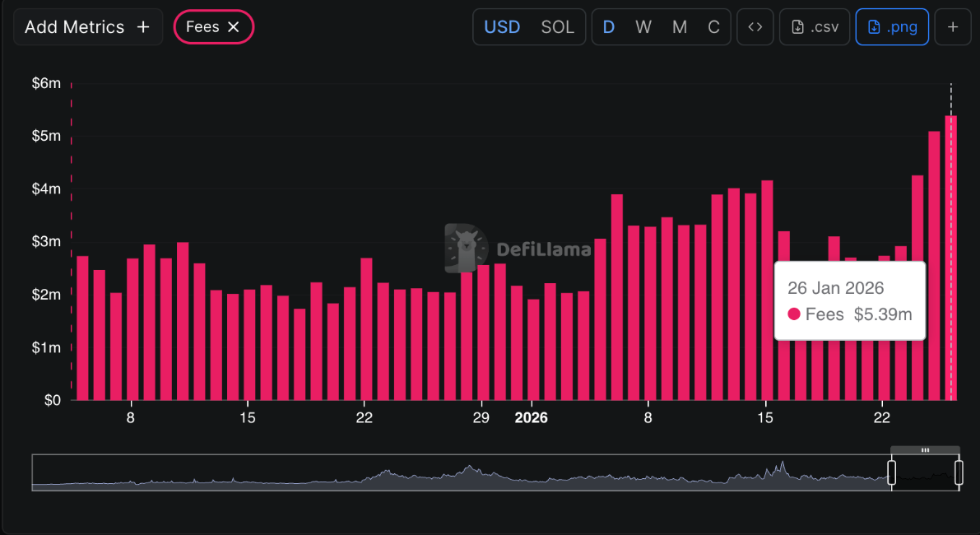Click the + icon on Add Metrics

point(144,26)
